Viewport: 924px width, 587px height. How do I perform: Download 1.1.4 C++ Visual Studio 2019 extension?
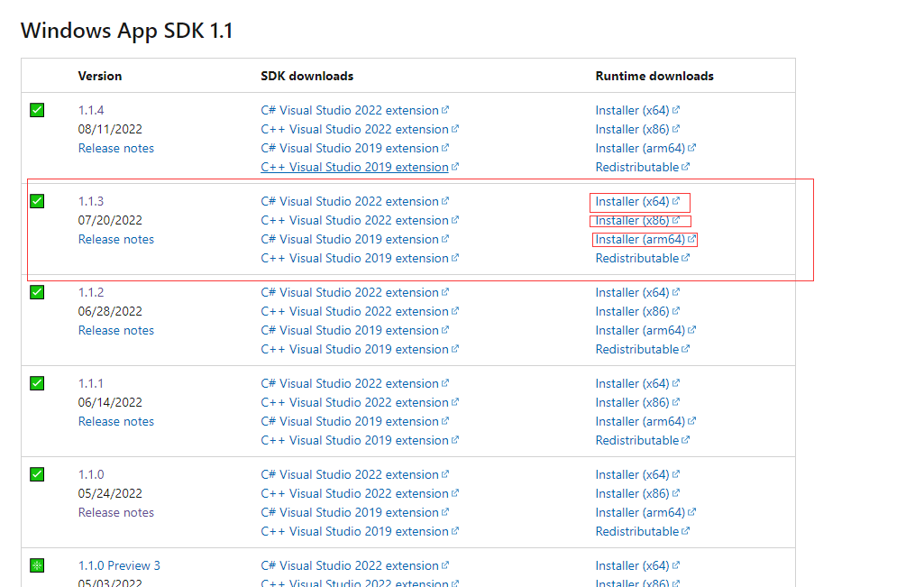pyautogui.click(x=360, y=167)
